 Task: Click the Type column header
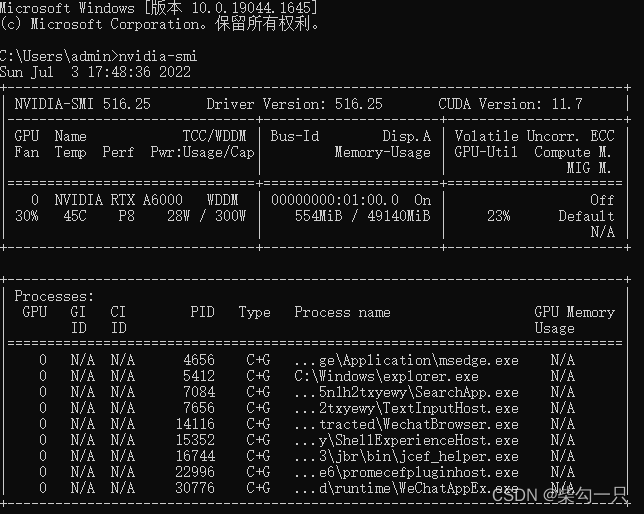pos(255,312)
